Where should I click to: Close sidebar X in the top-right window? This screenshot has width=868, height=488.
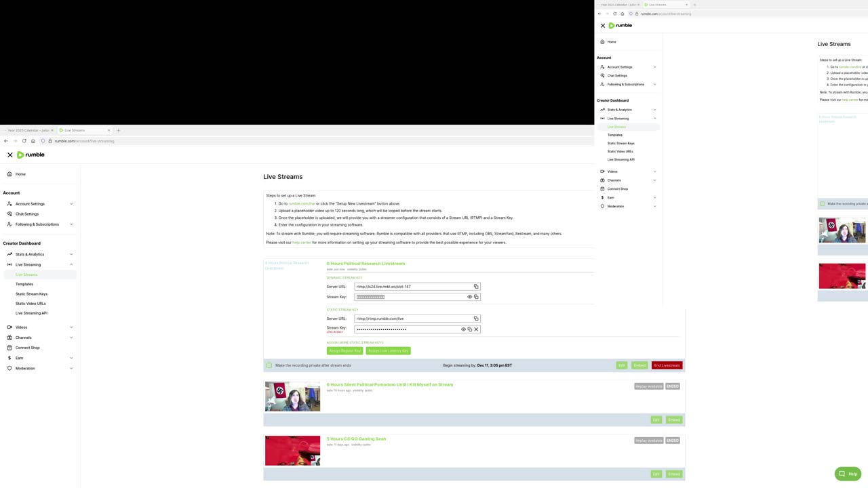click(603, 26)
